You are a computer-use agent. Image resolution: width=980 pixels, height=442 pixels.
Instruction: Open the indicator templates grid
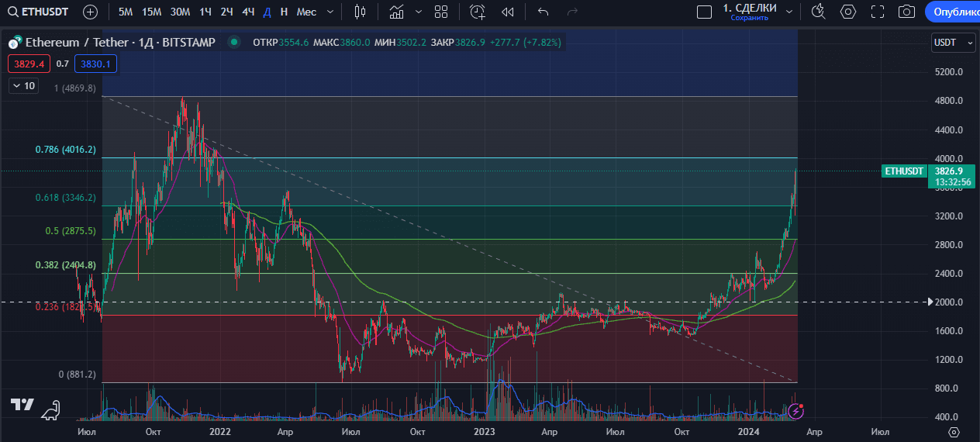pos(441,12)
